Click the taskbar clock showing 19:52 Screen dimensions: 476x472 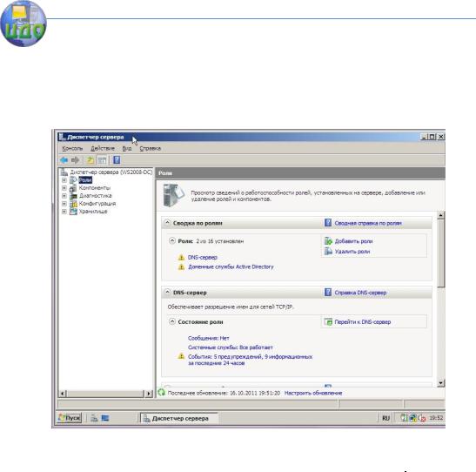click(x=436, y=418)
